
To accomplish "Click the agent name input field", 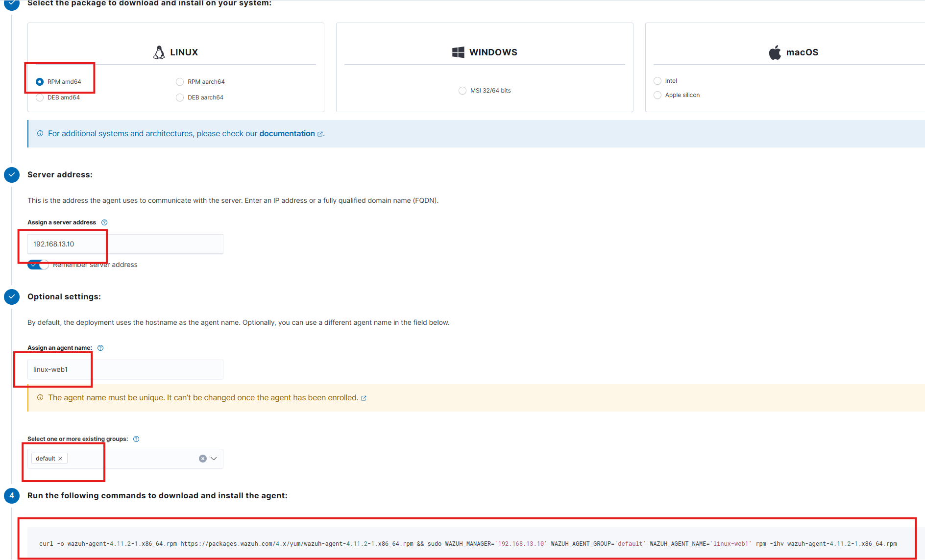I will 147,369.
